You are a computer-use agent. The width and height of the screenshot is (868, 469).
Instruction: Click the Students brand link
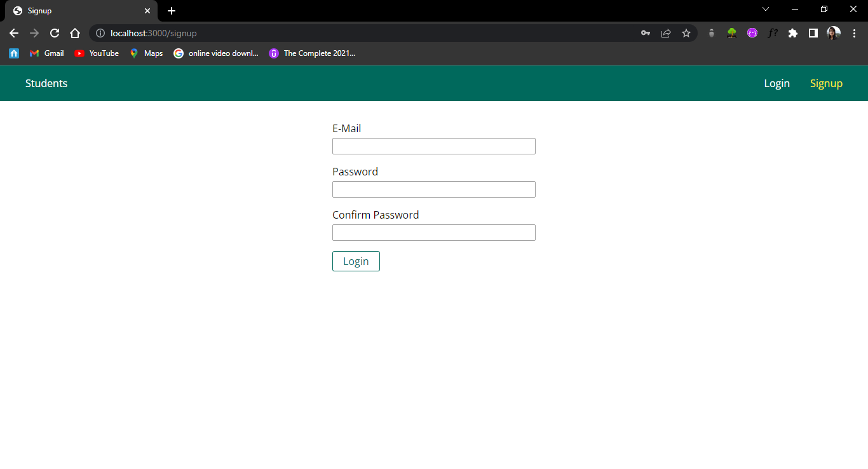[46, 83]
